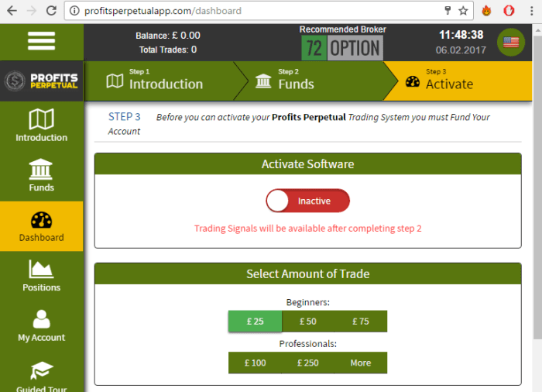Click the Total Trades: 0 text
This screenshot has width=542, height=392.
coord(168,50)
